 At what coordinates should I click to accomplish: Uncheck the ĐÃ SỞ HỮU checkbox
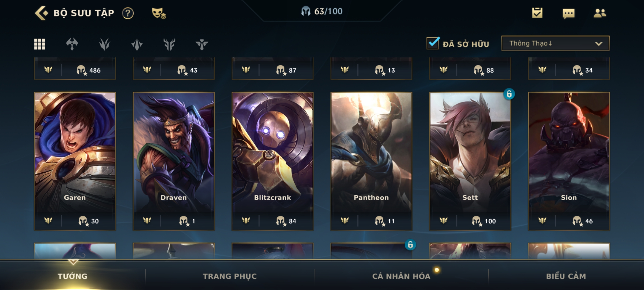coord(433,43)
